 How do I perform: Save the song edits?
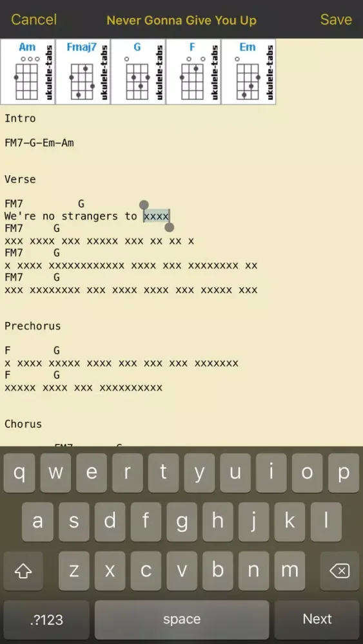point(336,19)
